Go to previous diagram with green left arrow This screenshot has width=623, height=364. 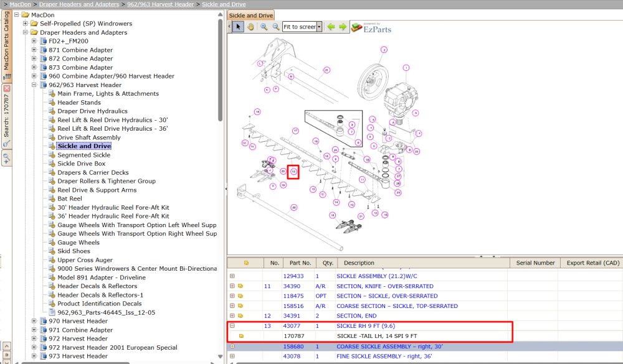pyautogui.click(x=331, y=27)
